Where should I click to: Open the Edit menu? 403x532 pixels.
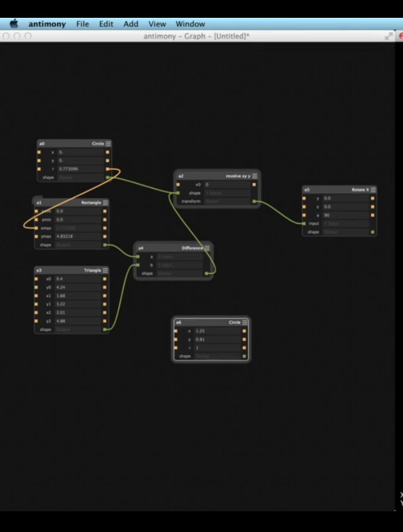point(106,24)
